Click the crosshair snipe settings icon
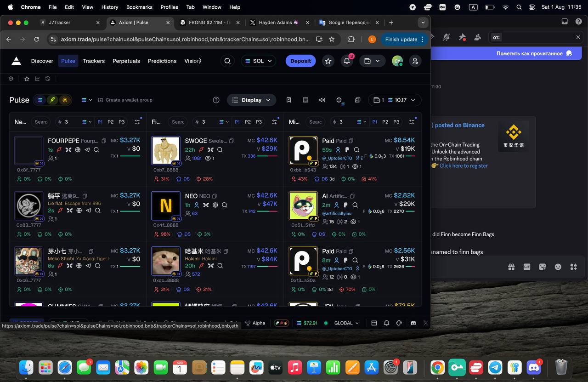This screenshot has height=382, width=588. coord(339,100)
